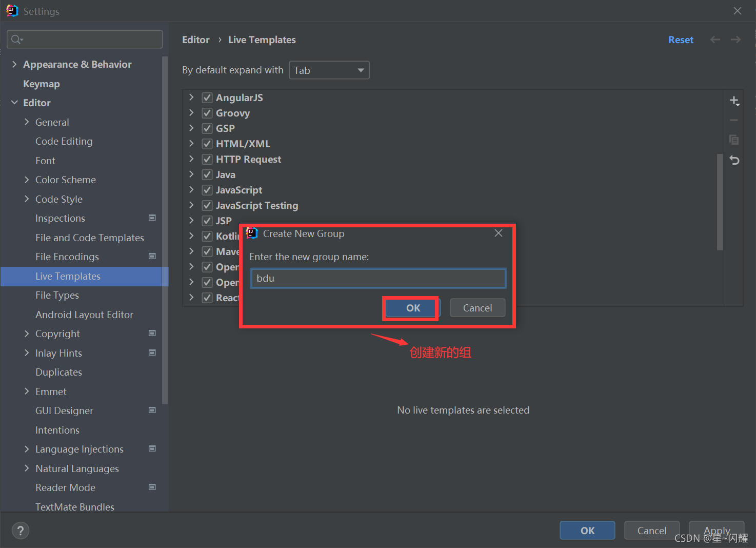Viewport: 756px width, 548px height.
Task: Expand the Java group chevron
Action: (x=191, y=174)
